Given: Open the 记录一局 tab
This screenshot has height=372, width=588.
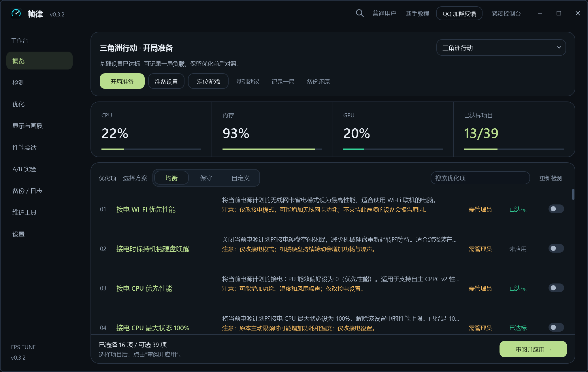Looking at the screenshot, I should (x=283, y=82).
